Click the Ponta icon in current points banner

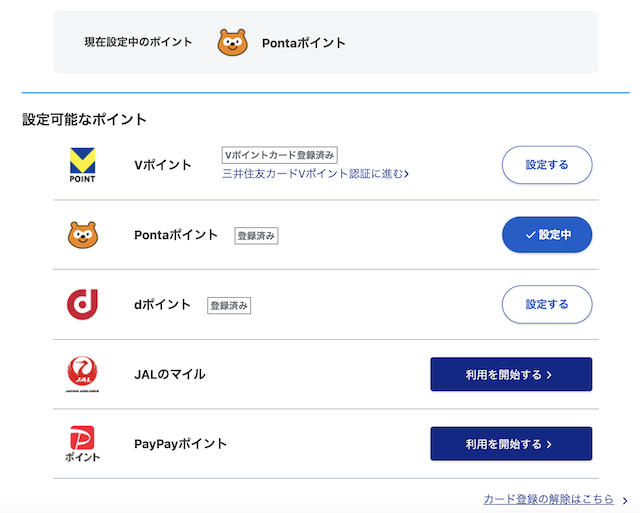point(232,42)
